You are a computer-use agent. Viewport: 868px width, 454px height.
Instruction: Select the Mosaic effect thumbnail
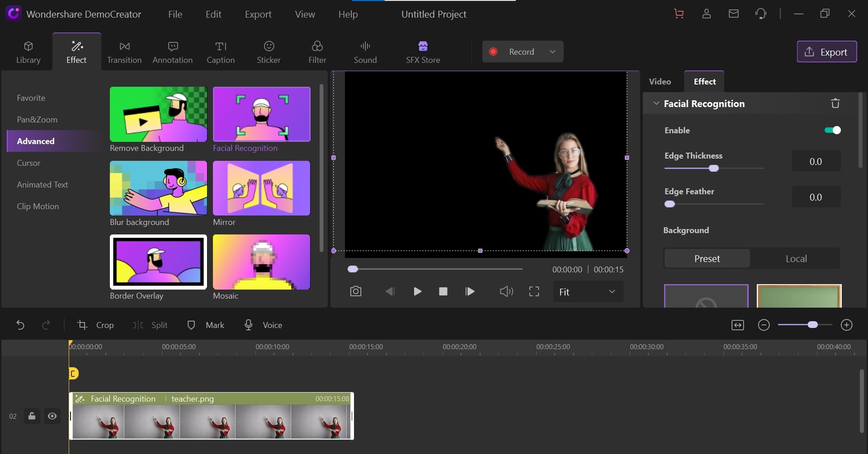(262, 262)
